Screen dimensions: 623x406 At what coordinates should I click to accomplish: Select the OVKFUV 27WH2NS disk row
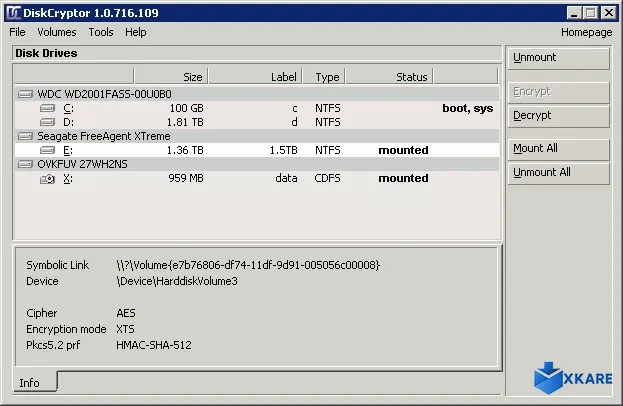click(x=257, y=164)
